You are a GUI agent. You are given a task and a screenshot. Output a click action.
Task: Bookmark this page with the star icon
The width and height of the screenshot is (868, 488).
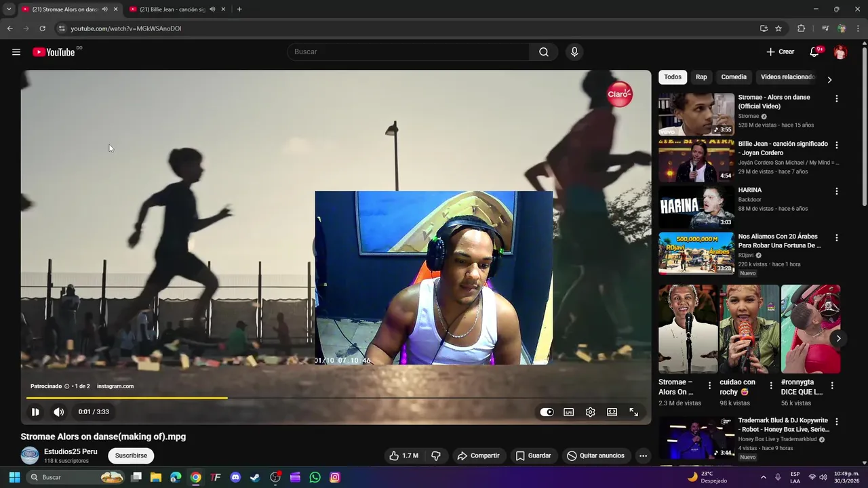tap(778, 28)
